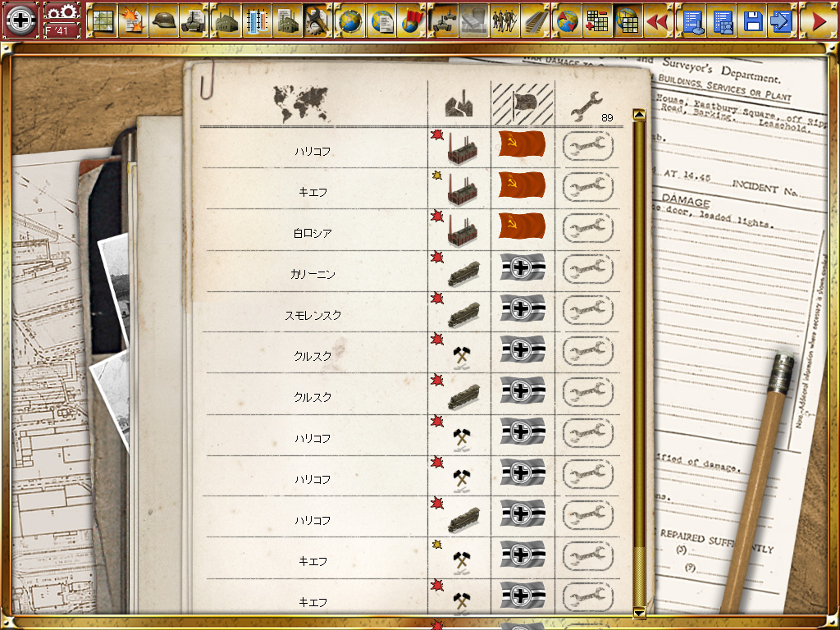Click the blue floppy disk save icon

(x=753, y=21)
